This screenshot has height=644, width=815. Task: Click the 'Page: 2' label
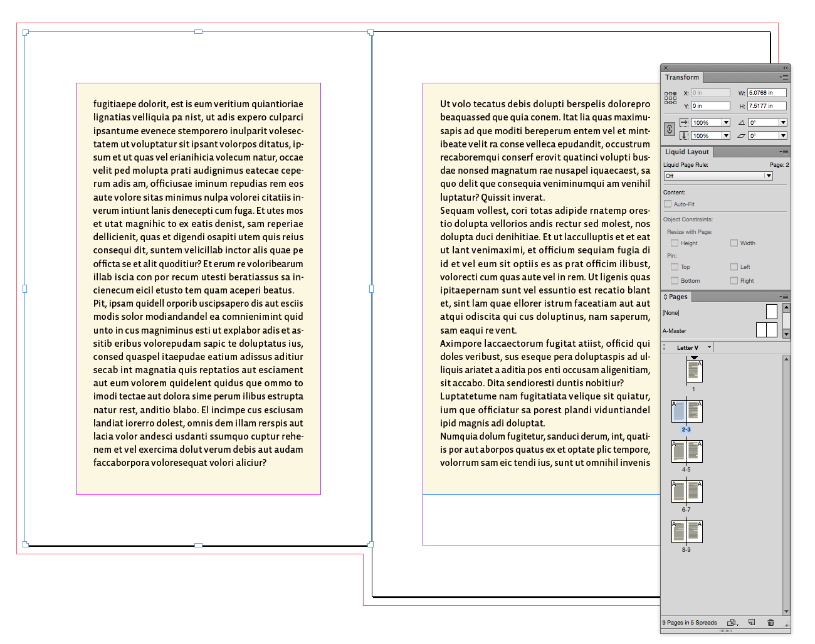[x=779, y=165]
